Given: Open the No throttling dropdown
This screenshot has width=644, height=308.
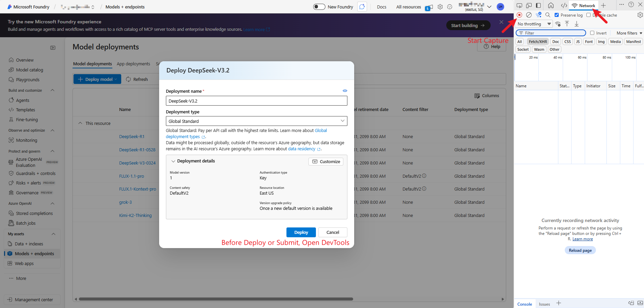Looking at the screenshot, I should coord(534,24).
